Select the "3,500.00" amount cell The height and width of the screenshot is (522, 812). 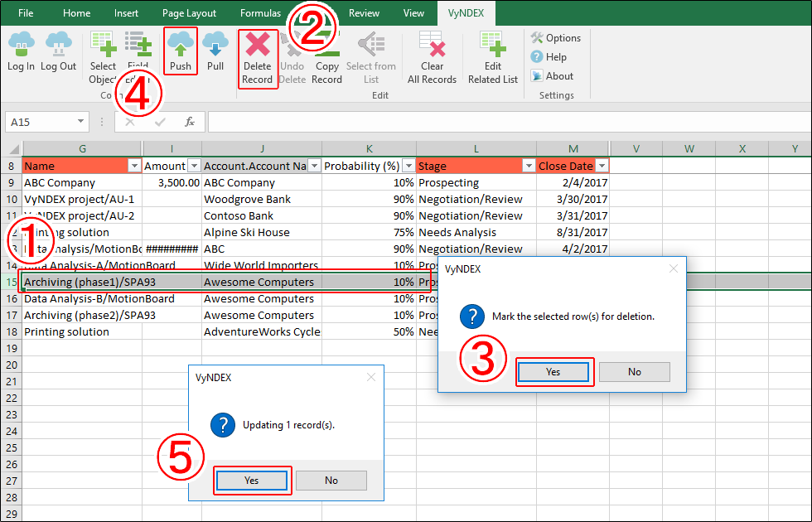click(172, 183)
